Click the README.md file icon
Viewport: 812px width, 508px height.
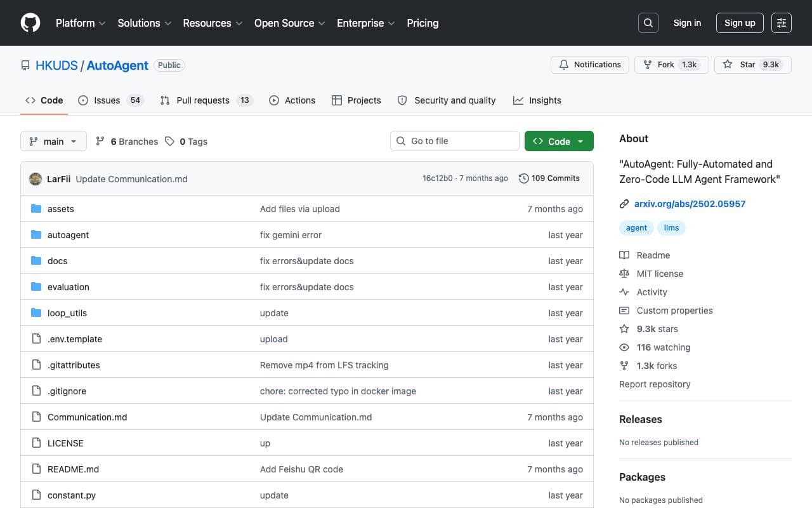point(36,469)
